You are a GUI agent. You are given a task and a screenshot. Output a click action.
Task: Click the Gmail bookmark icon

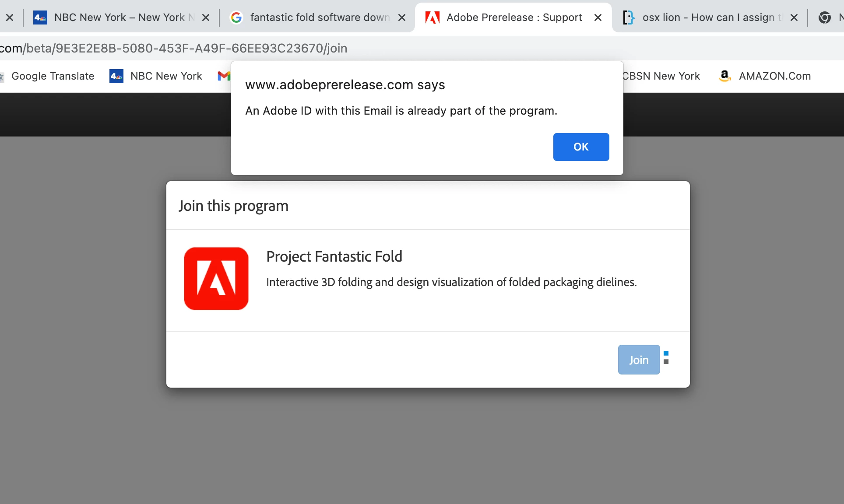coord(224,76)
